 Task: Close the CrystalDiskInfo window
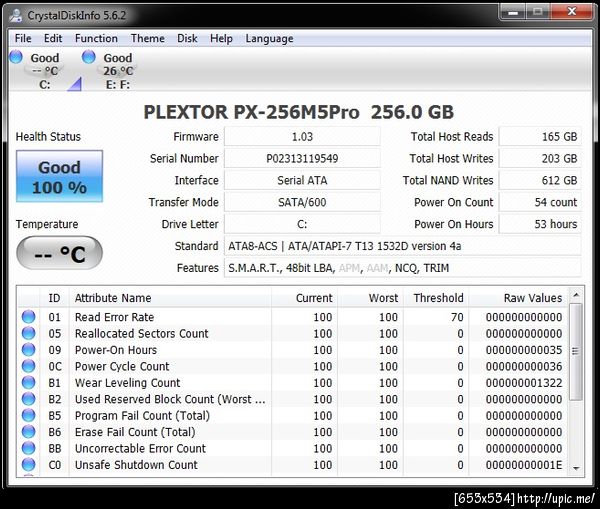pos(572,11)
